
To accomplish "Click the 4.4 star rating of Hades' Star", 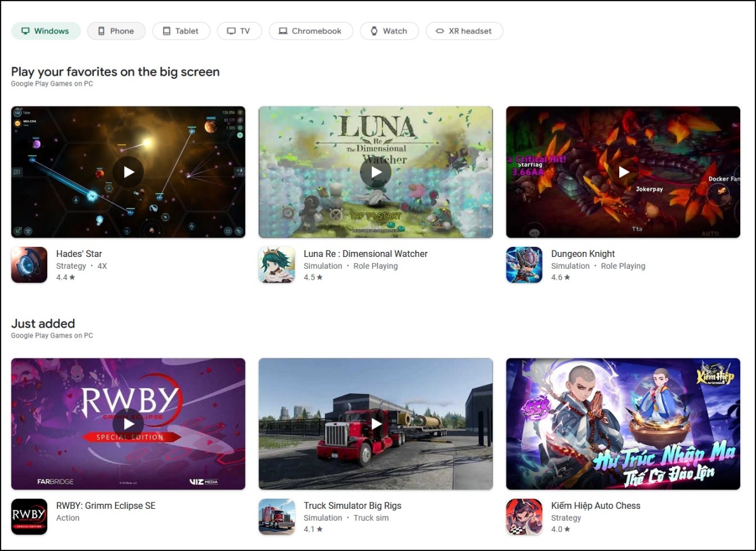I will pos(66,277).
